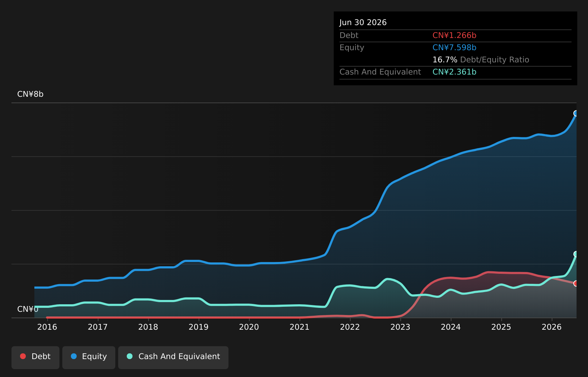Click the 2023 x-axis label
This screenshot has height=377, width=588.
point(400,327)
